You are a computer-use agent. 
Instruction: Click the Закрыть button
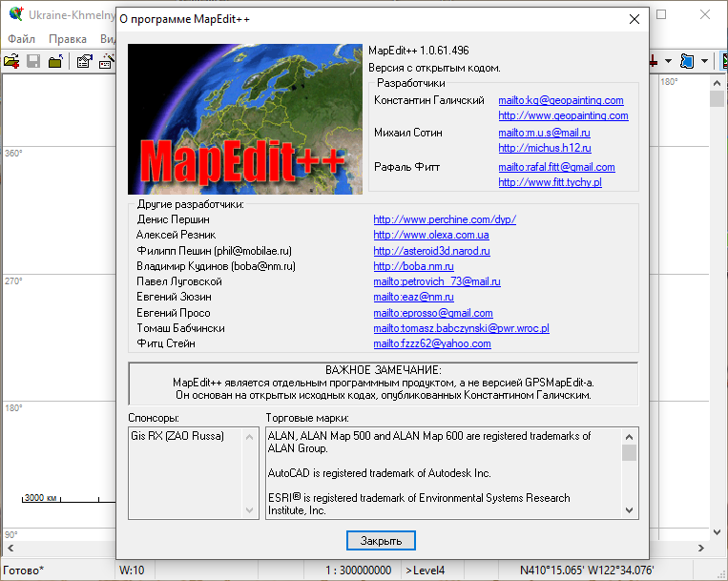(x=381, y=541)
